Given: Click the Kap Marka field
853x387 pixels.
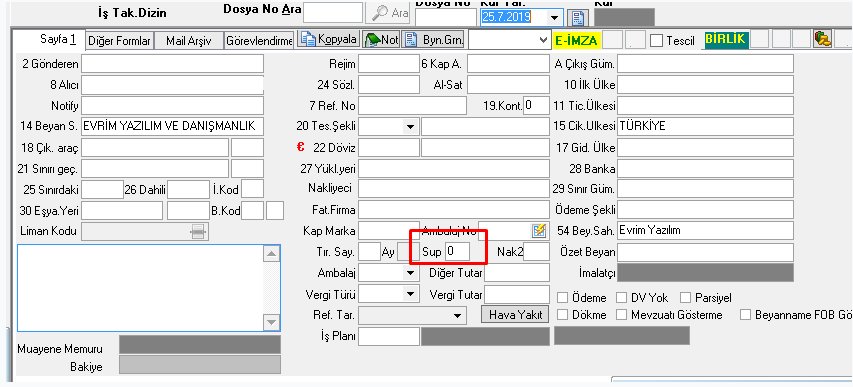Looking at the screenshot, I should point(389,230).
